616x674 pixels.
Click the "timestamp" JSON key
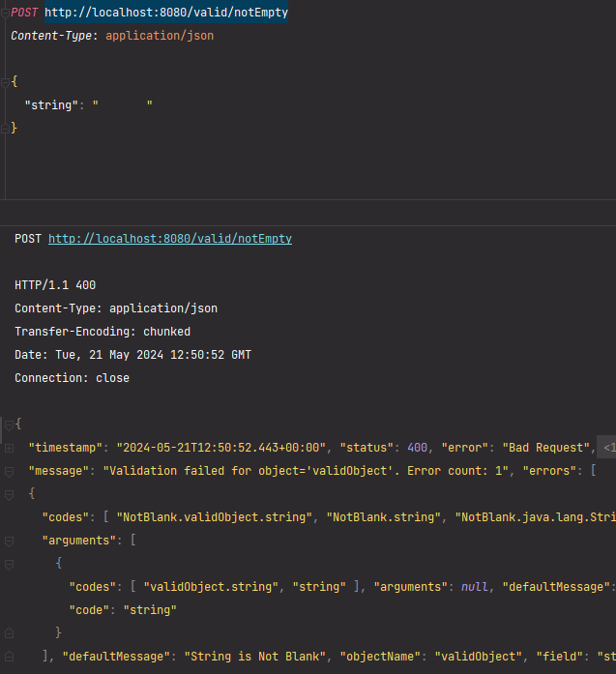coord(66,448)
